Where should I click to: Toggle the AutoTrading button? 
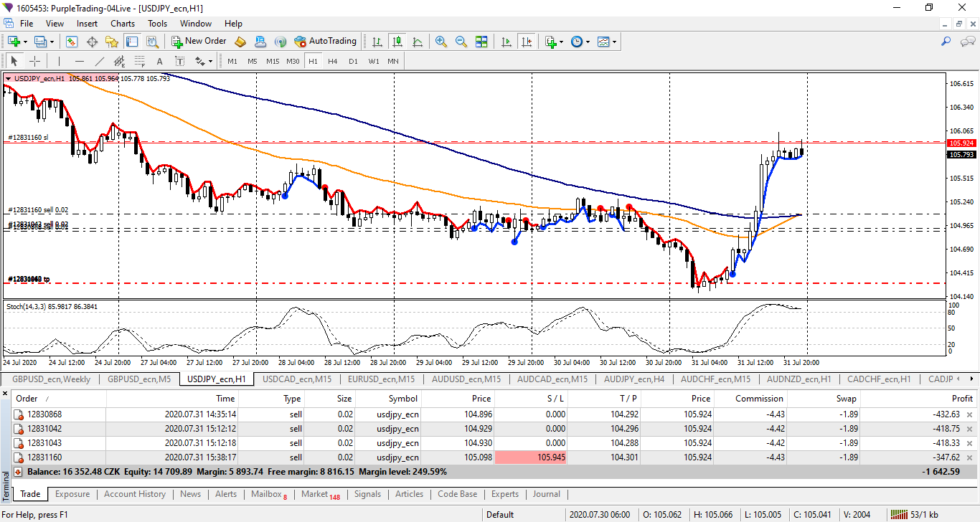point(325,42)
